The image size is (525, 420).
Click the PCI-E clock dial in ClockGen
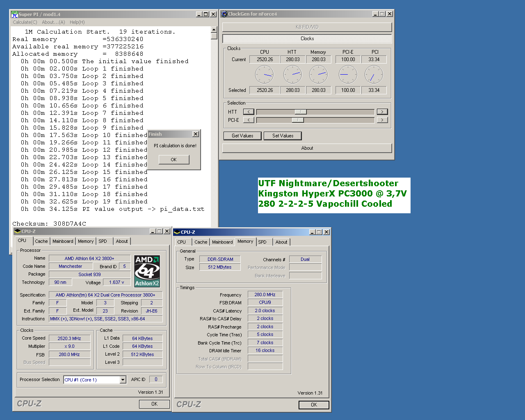tap(348, 75)
